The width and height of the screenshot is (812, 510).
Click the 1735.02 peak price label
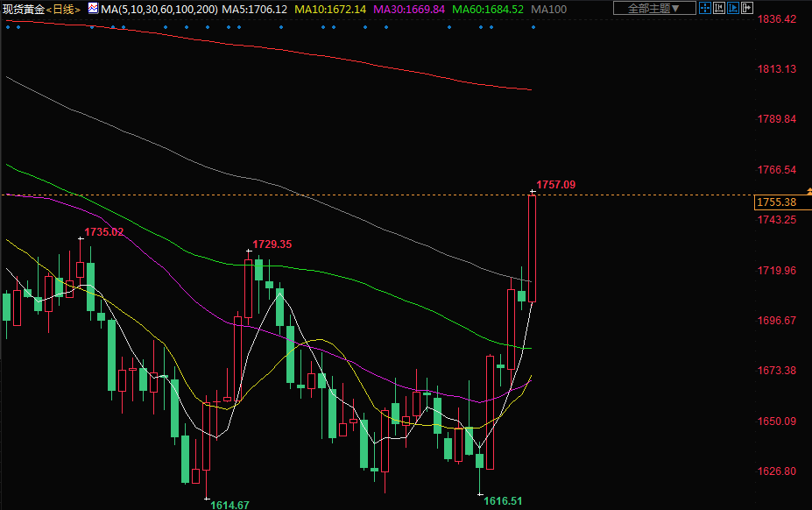click(x=103, y=232)
